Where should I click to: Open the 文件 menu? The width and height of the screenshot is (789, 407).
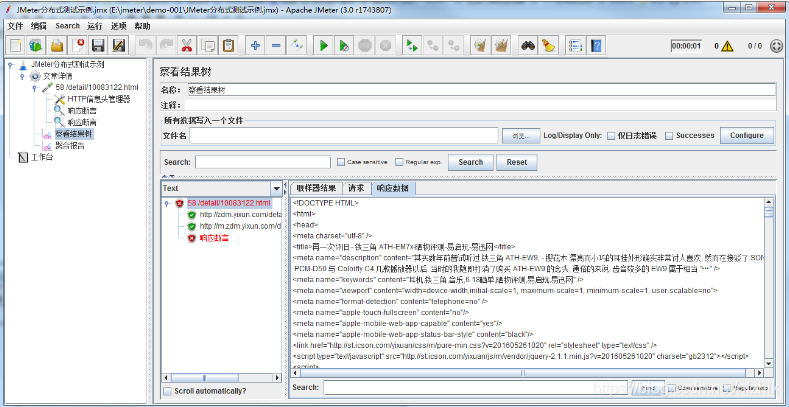click(15, 26)
